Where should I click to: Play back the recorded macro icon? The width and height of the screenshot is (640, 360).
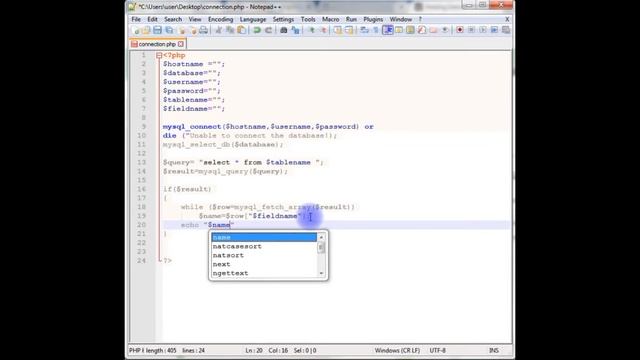tap(482, 30)
